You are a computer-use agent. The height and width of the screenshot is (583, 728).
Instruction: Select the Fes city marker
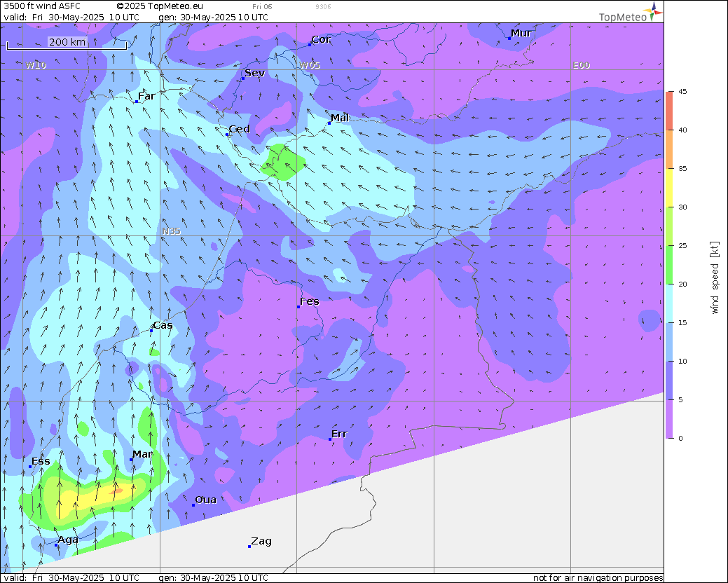298,307
